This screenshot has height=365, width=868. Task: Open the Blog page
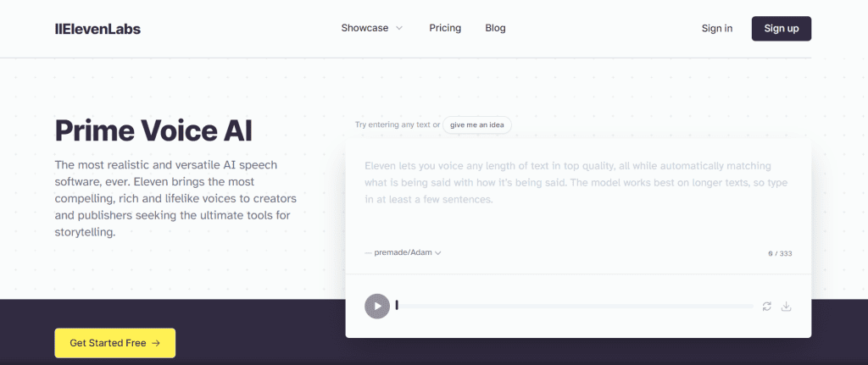495,28
